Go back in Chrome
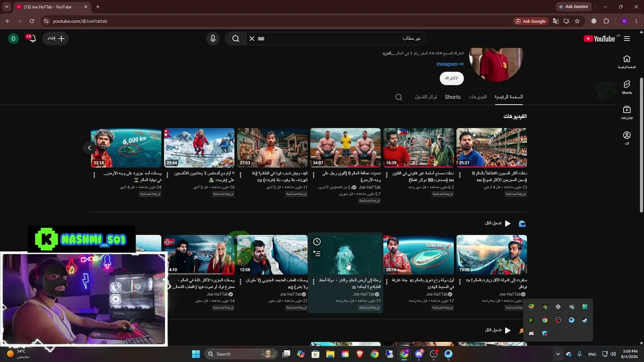Screen dimensions: 644x362 click(x=7, y=21)
